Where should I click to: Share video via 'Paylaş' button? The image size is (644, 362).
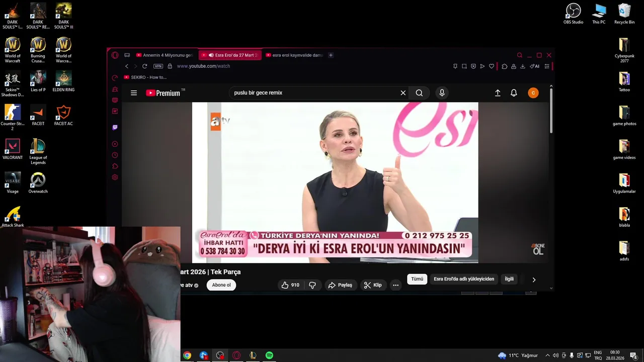pyautogui.click(x=340, y=285)
